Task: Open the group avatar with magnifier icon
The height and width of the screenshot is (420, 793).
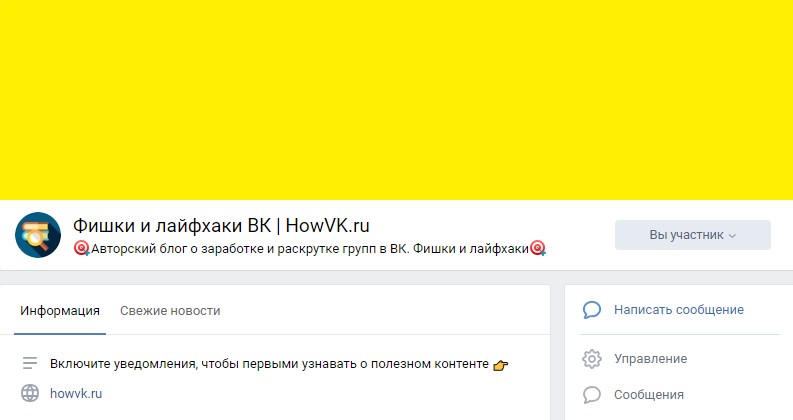Action: pyautogui.click(x=38, y=235)
